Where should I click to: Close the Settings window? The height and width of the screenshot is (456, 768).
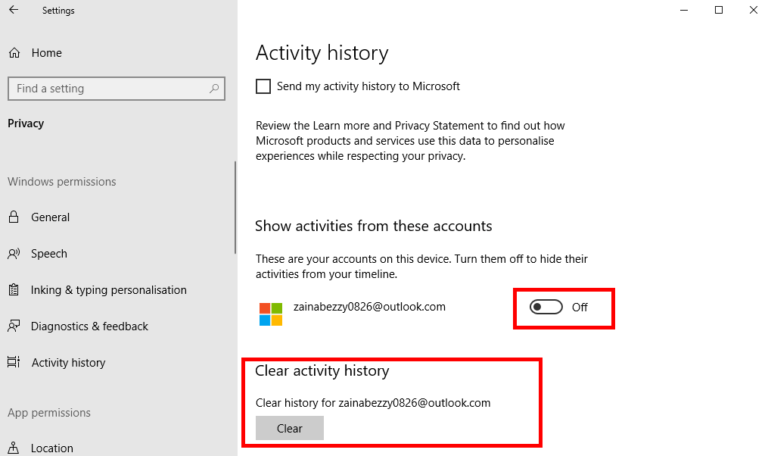[x=753, y=10]
